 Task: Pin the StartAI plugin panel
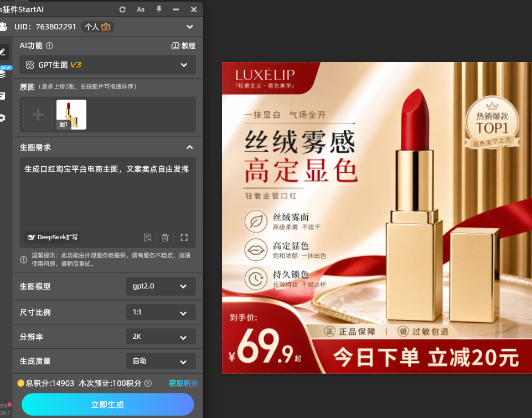(159, 9)
